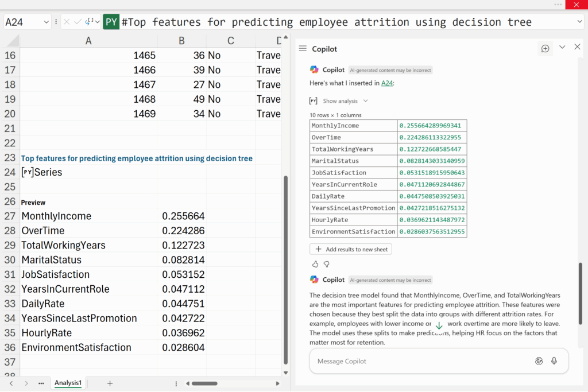
Task: Collapse the Copilot pane options chevron
Action: coord(562,48)
